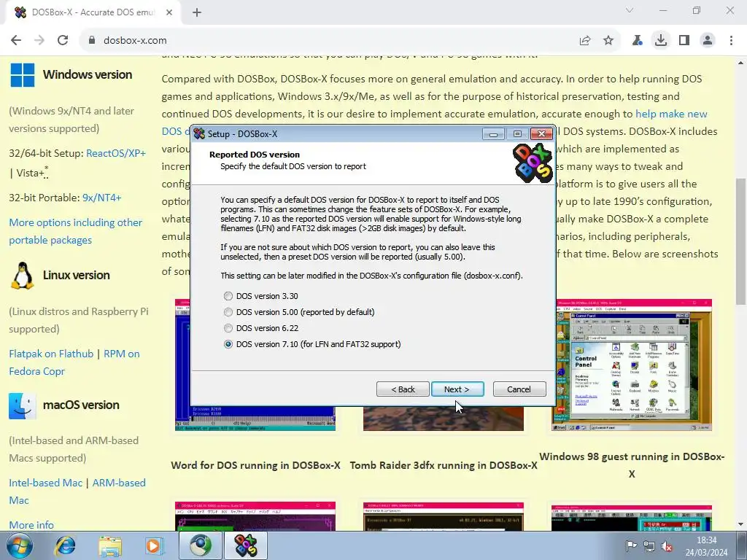This screenshot has height=560, width=747.
Task: Click Setup dialog title bar icon
Action: click(199, 134)
